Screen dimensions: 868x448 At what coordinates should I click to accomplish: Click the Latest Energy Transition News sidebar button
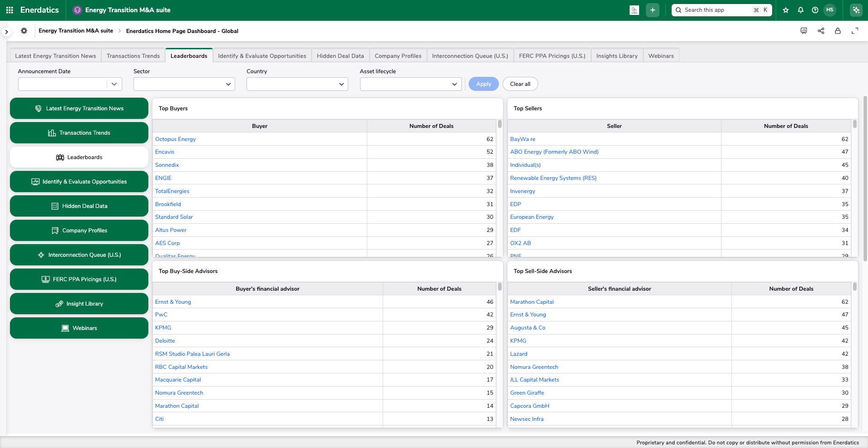pyautogui.click(x=79, y=108)
